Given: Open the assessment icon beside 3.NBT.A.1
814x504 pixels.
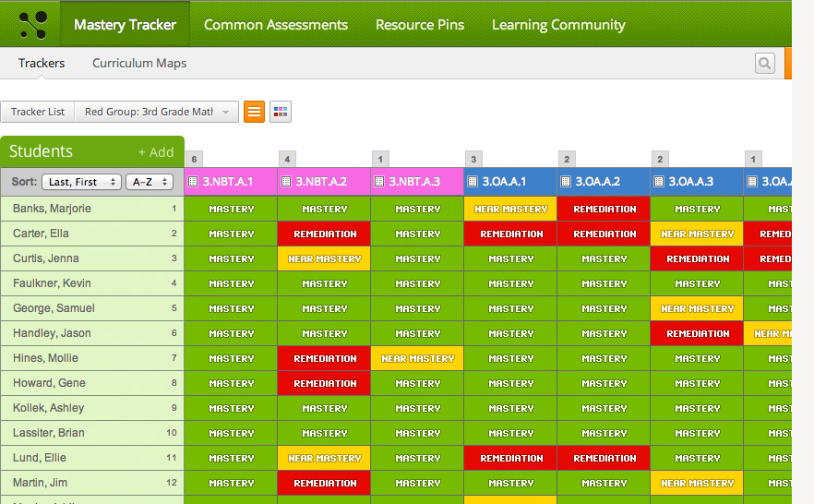Looking at the screenshot, I should point(193,182).
